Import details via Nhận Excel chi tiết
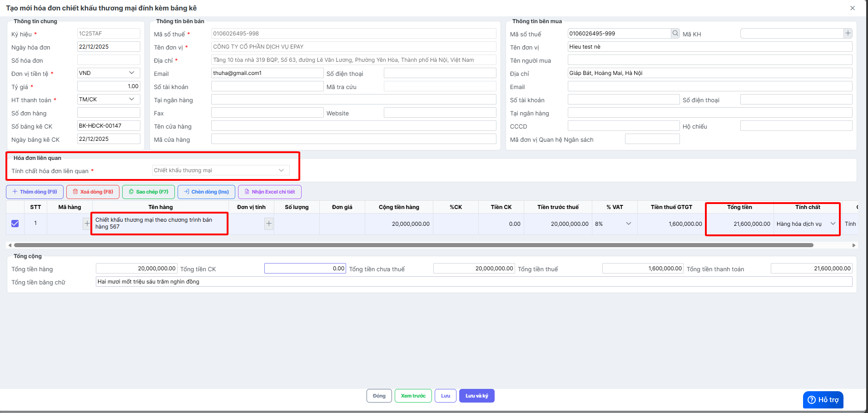This screenshot has height=413, width=868. [x=269, y=192]
